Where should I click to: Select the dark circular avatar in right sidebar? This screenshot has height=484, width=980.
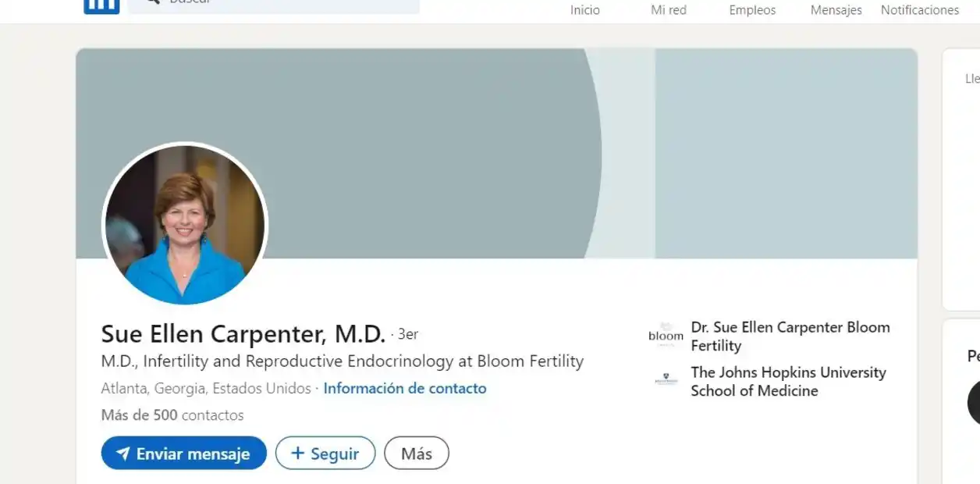pos(974,404)
